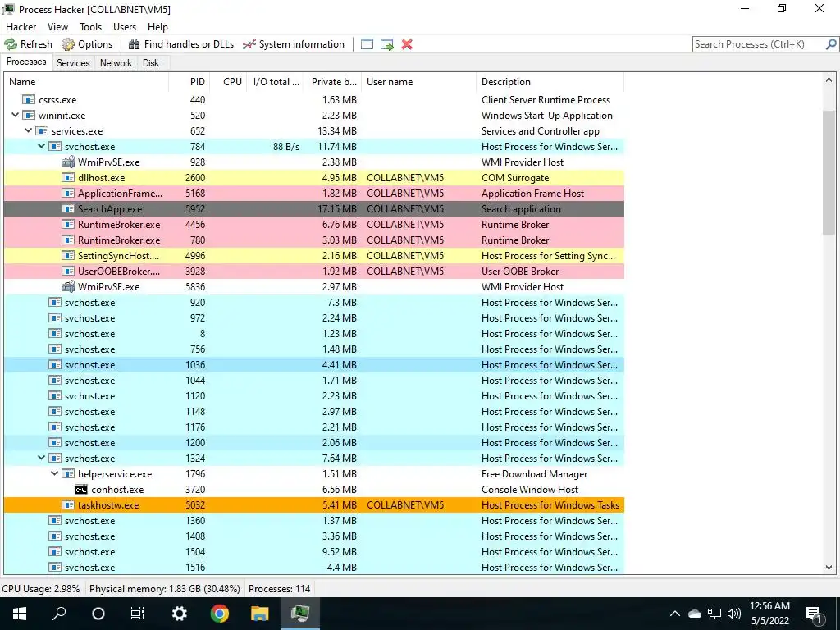
Task: Select svchost.exe PID 1036 row
Action: click(314, 365)
